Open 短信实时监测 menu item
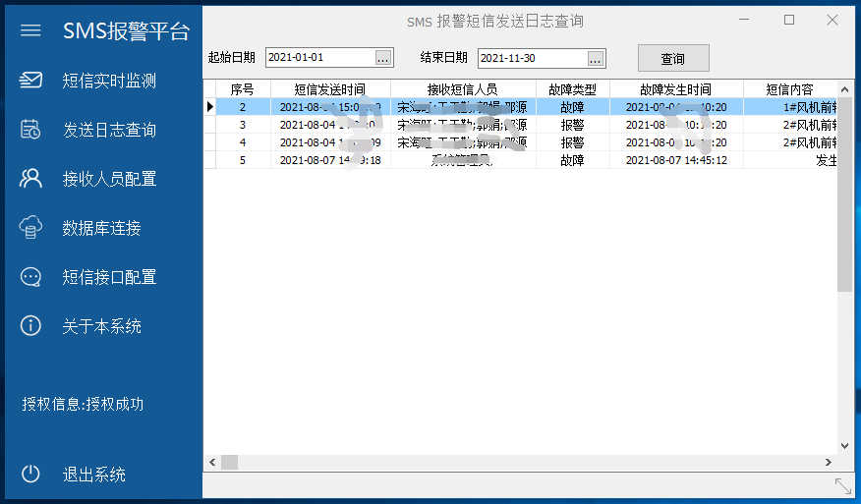The image size is (861, 504). 109,81
